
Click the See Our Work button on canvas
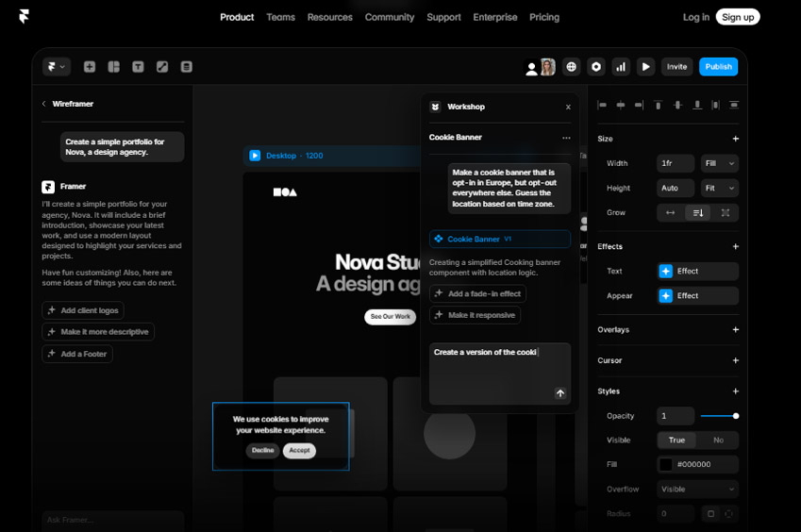pyautogui.click(x=390, y=317)
